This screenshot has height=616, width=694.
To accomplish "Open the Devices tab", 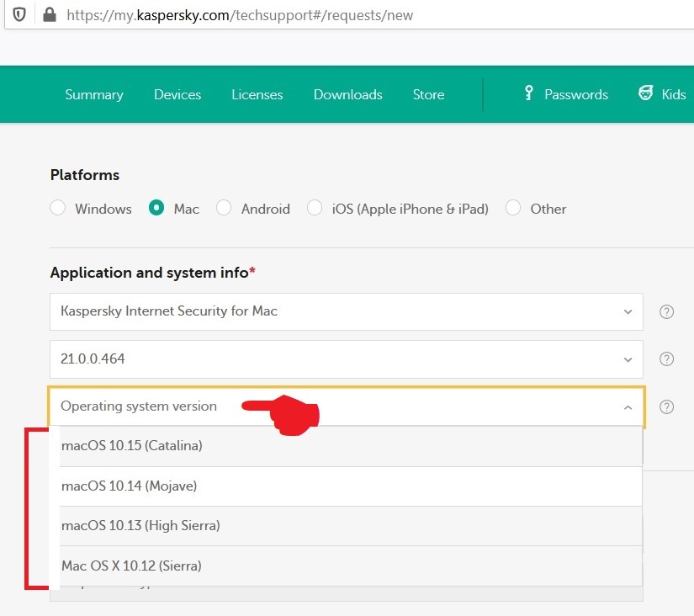I will [177, 94].
